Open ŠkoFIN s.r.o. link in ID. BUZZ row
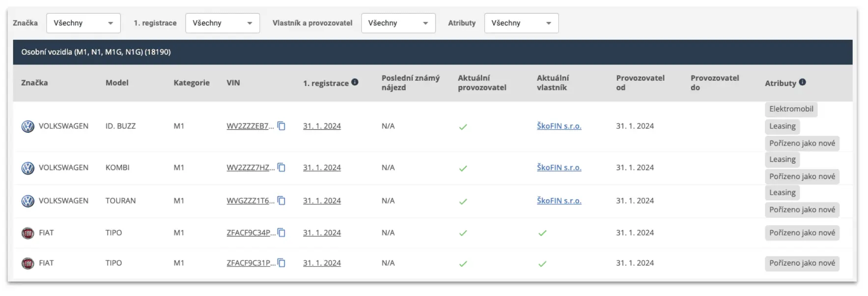 tap(559, 126)
